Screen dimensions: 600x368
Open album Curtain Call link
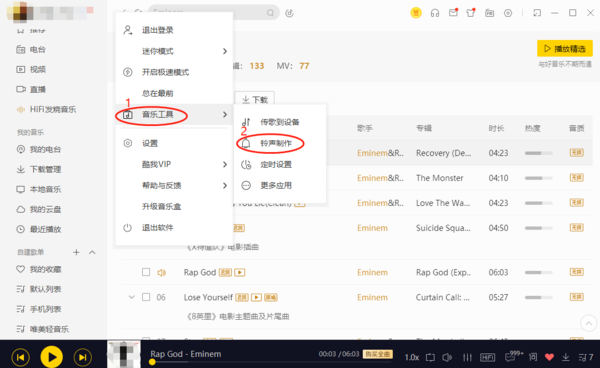[443, 297]
